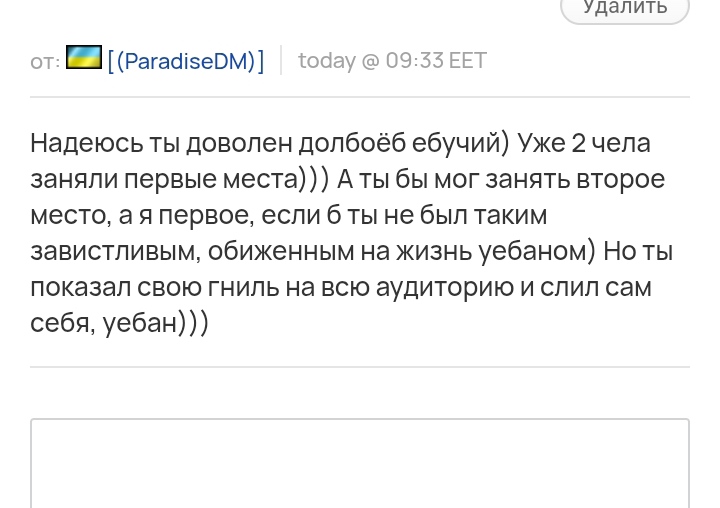Click the "от:" sender label
This screenshot has height=508, width=720.
pos(45,62)
